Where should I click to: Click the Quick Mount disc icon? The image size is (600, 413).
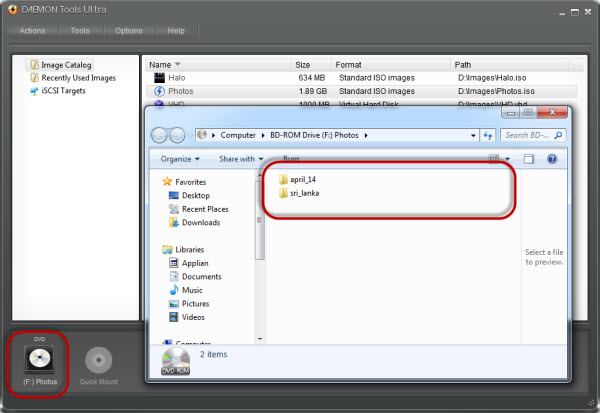pos(98,360)
